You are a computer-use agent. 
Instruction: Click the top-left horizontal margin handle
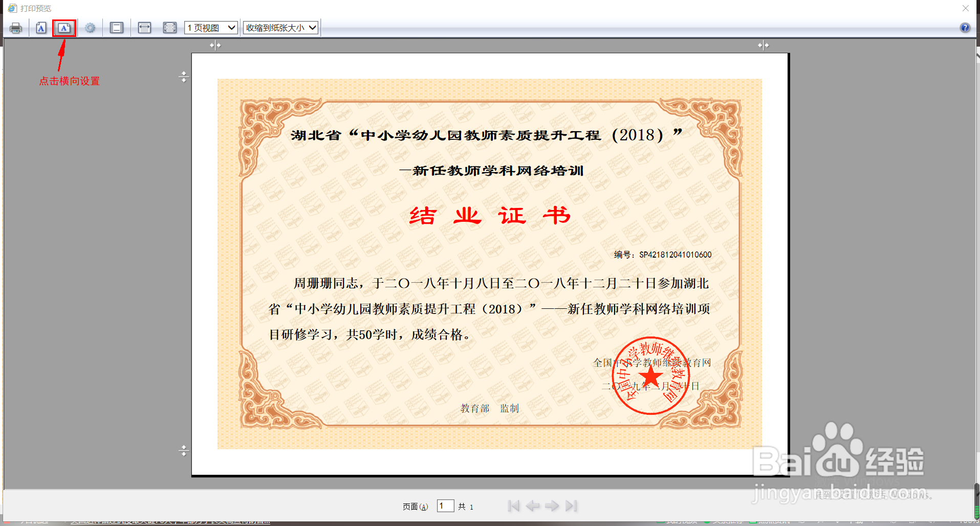tap(215, 46)
